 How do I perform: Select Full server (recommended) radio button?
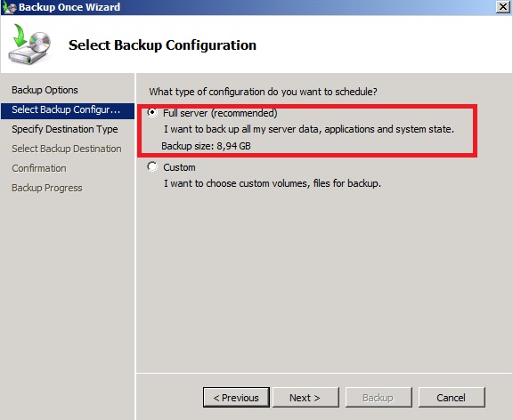coord(152,112)
